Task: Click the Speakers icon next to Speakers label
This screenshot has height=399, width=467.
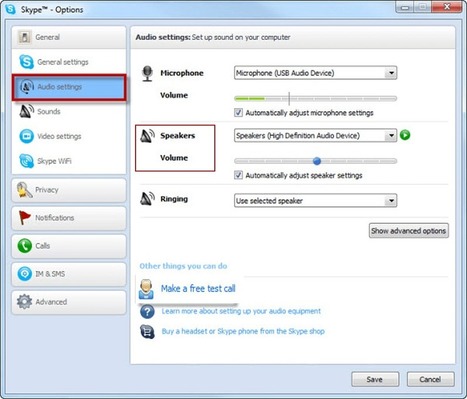Action: click(x=147, y=136)
